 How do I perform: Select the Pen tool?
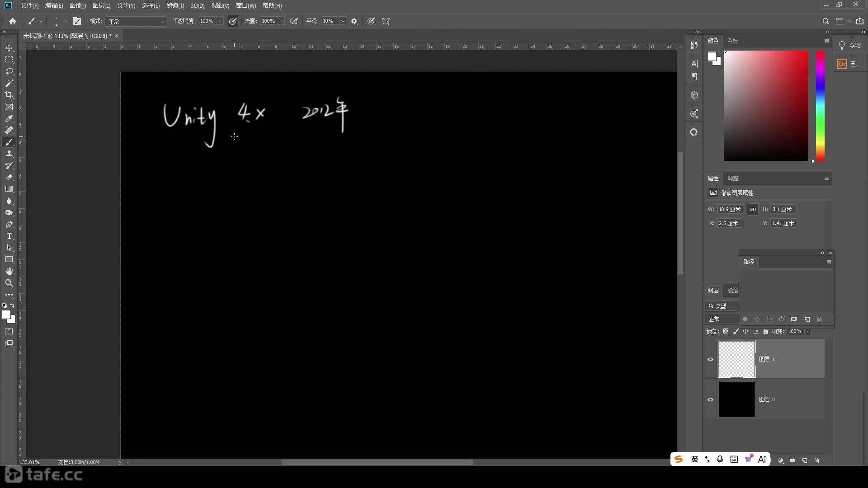[9, 224]
